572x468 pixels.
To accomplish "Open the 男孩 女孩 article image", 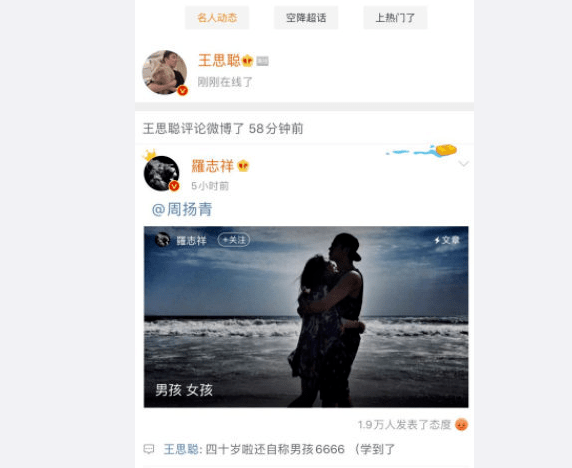I will point(306,317).
